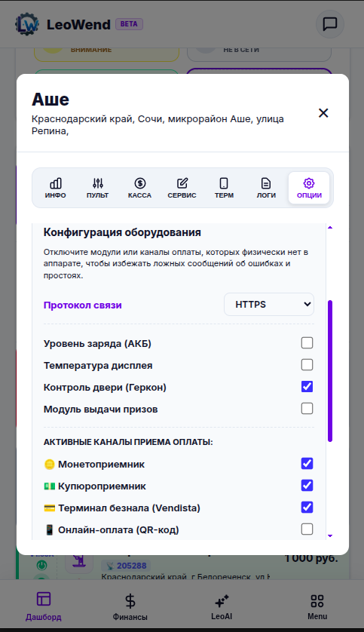The width and height of the screenshot is (364, 632).
Task: Click the LeoWend brand name
Action: 78,25
